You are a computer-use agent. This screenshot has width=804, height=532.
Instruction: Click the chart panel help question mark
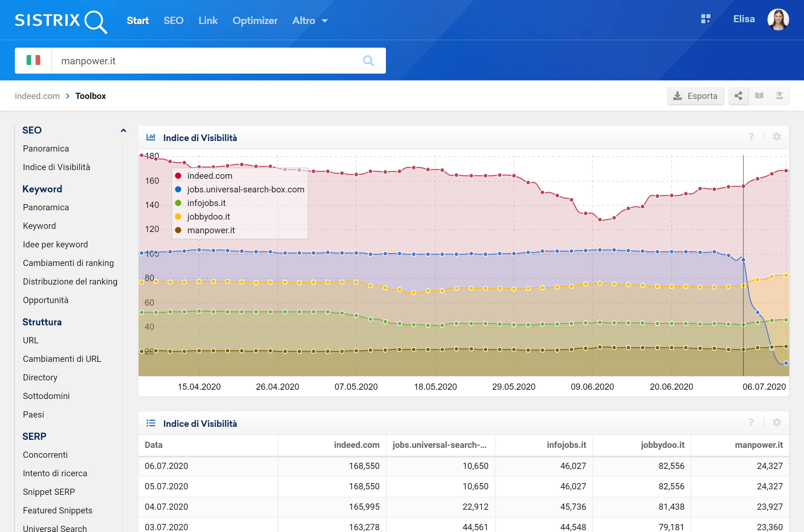(751, 137)
